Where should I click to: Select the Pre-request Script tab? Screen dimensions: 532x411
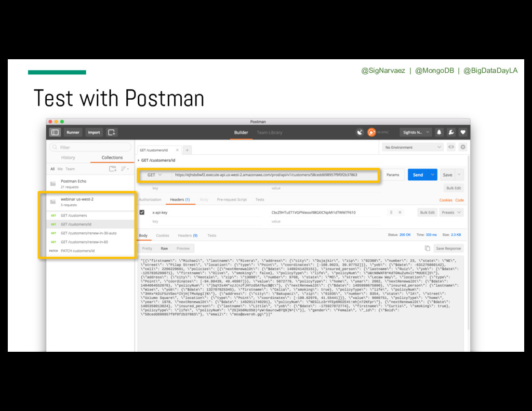pos(232,200)
